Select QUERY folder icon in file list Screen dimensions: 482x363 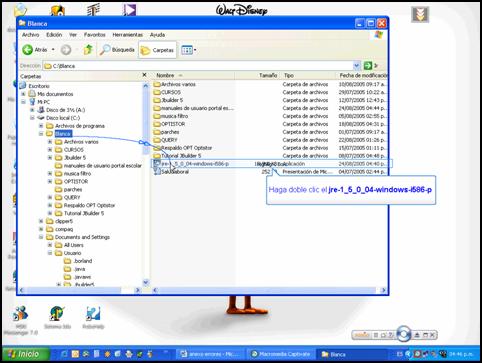pyautogui.click(x=157, y=140)
